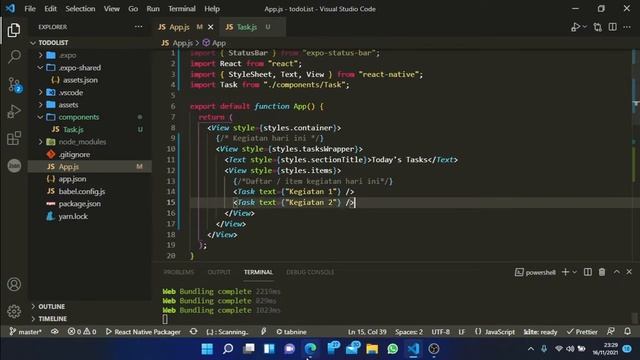Split the editor to the right
This screenshot has height=360, width=640.
coord(613,27)
